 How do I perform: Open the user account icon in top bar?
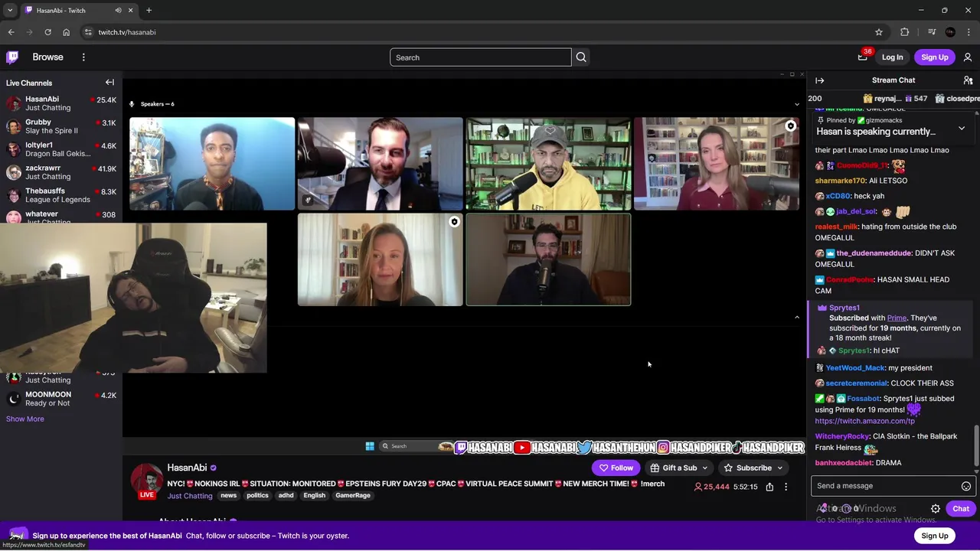[x=968, y=57]
